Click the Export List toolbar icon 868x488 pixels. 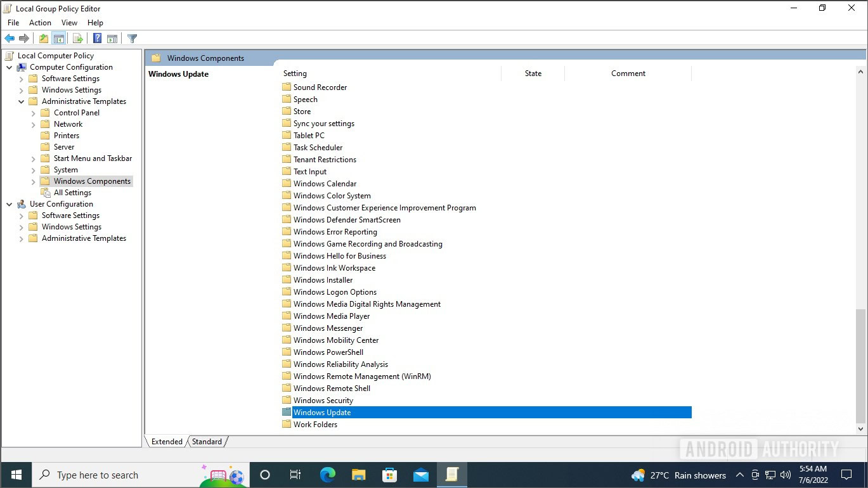pyautogui.click(x=78, y=39)
